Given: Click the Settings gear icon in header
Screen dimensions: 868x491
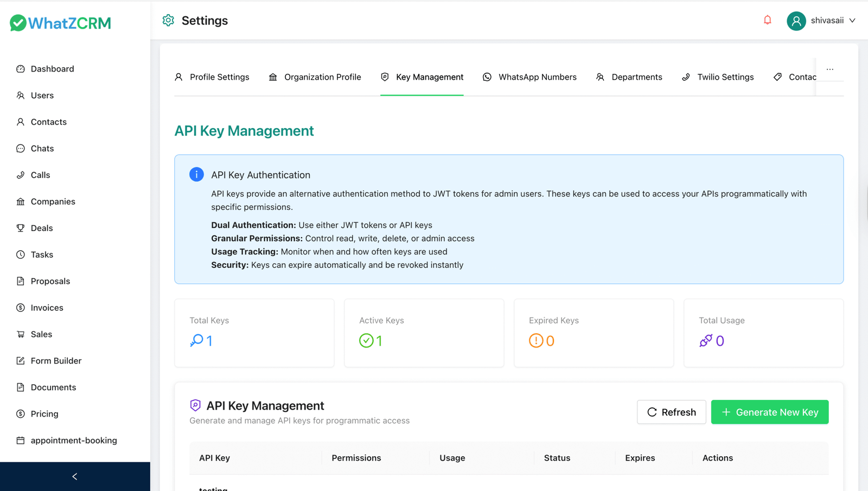Looking at the screenshot, I should [x=168, y=20].
